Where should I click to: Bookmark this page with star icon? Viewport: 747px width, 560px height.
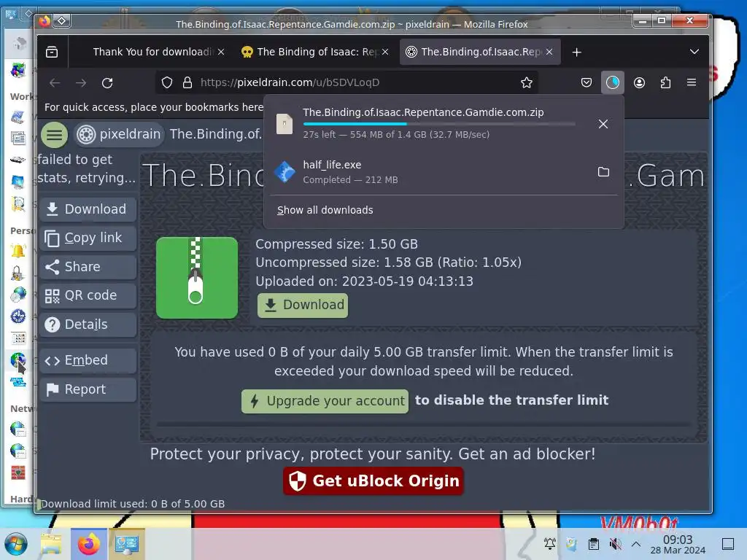(527, 82)
